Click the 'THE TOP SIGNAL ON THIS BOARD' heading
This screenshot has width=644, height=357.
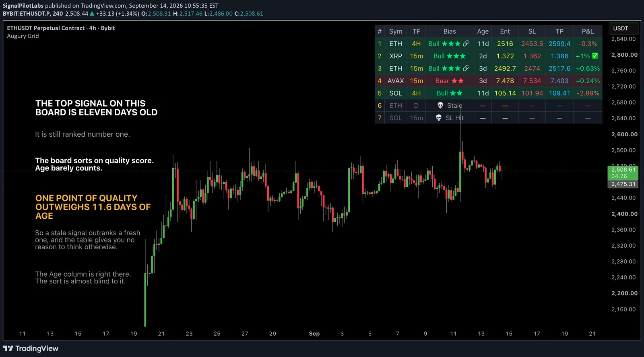97,108
